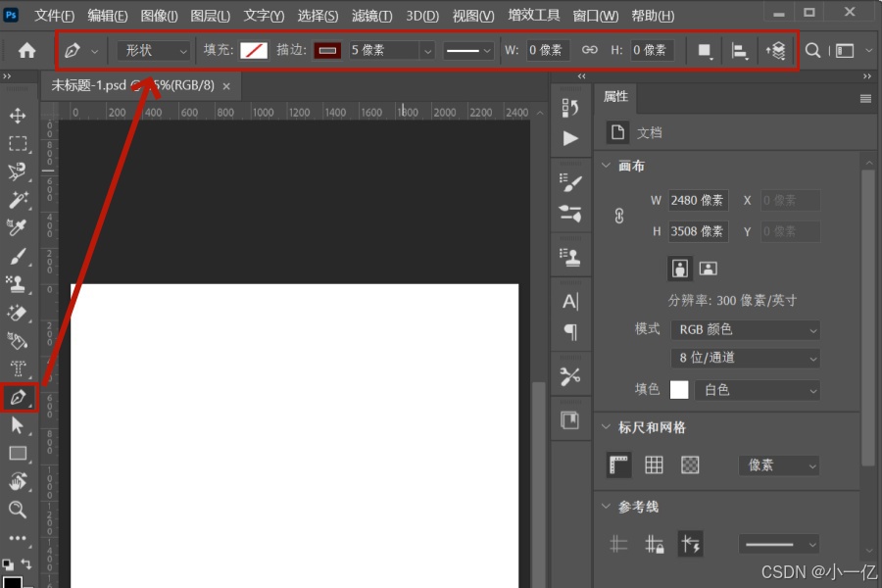Click the canvas width 2480 像素 field

pyautogui.click(x=698, y=200)
